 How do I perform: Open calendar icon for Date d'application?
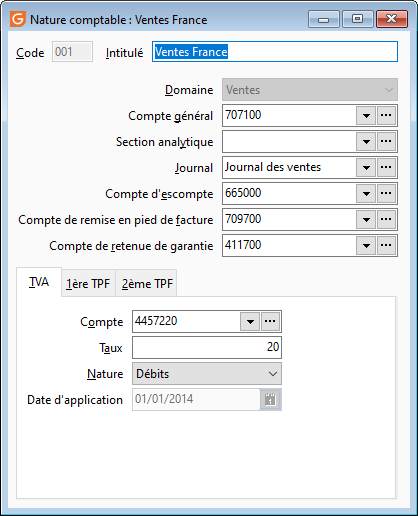(270, 399)
